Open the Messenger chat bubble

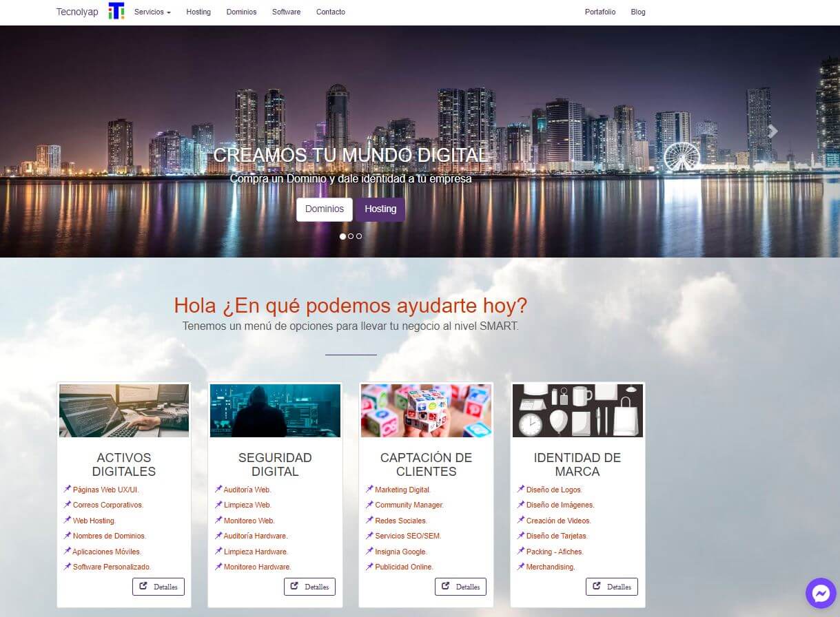820,593
